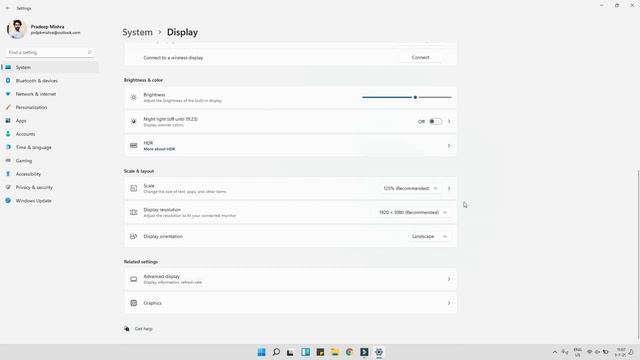The height and width of the screenshot is (360, 640).
Task: Launch Chrome from the taskbar
Action: [349, 352]
